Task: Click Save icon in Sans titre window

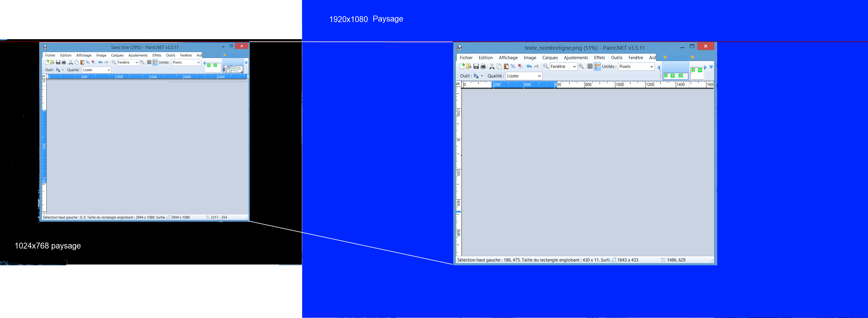Action: [58, 62]
